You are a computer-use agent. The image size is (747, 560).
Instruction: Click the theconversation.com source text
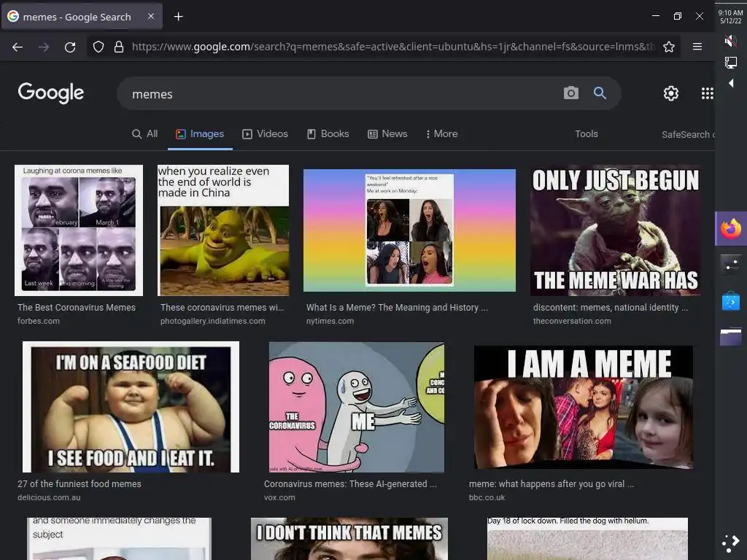click(x=572, y=321)
